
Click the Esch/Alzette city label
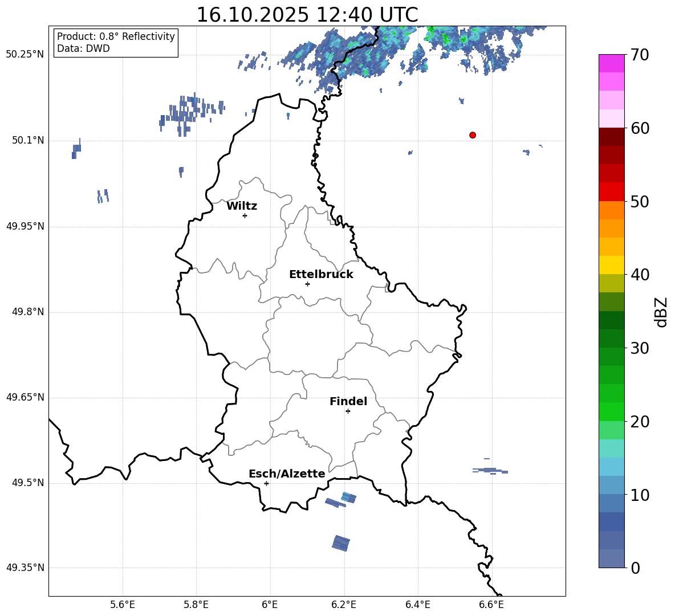(287, 474)
